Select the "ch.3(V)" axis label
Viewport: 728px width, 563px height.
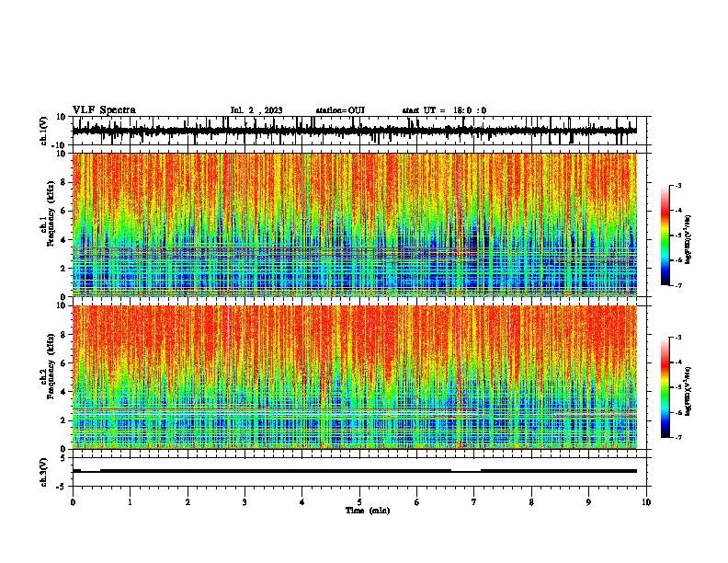pos(44,472)
